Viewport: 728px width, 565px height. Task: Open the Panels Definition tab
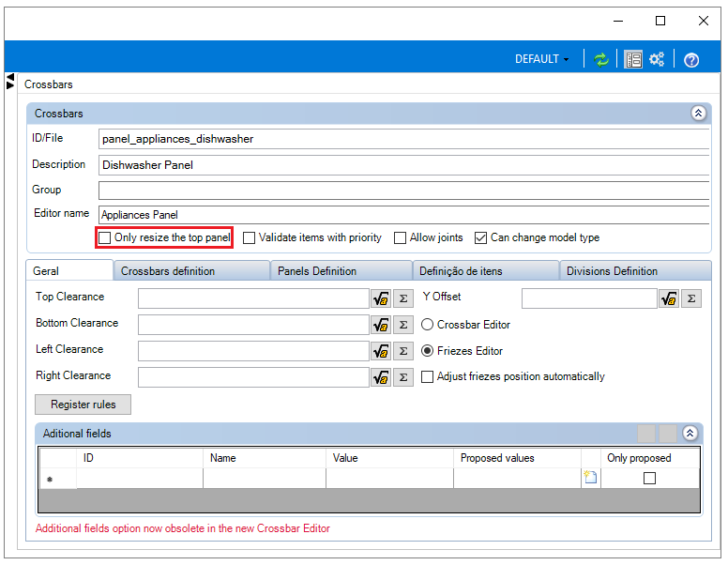(341, 271)
